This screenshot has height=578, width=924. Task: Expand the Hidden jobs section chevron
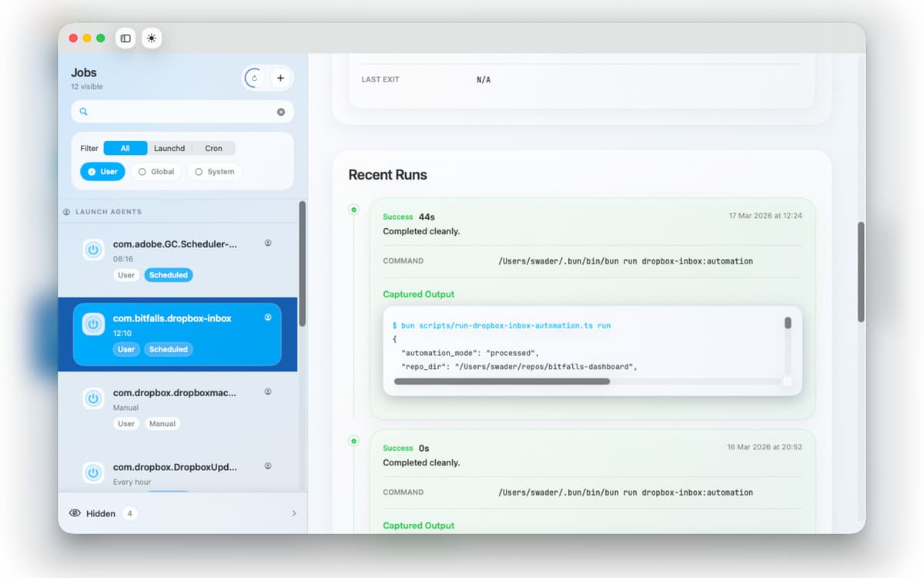[293, 513]
